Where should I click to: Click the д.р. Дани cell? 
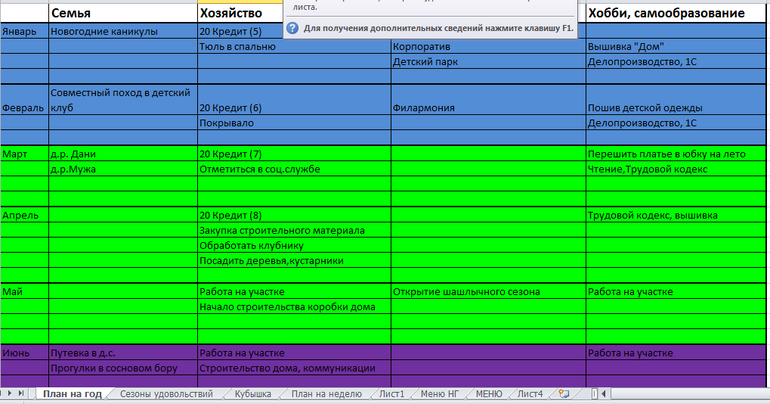click(x=123, y=154)
